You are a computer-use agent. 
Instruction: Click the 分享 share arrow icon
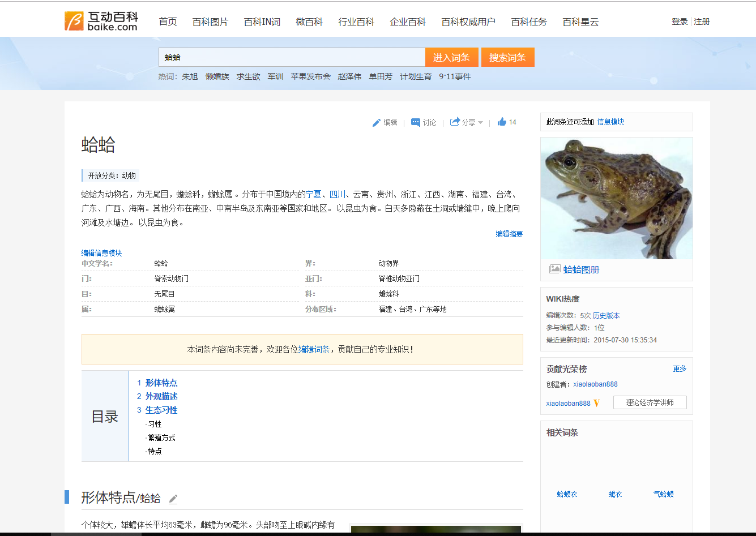(x=455, y=122)
